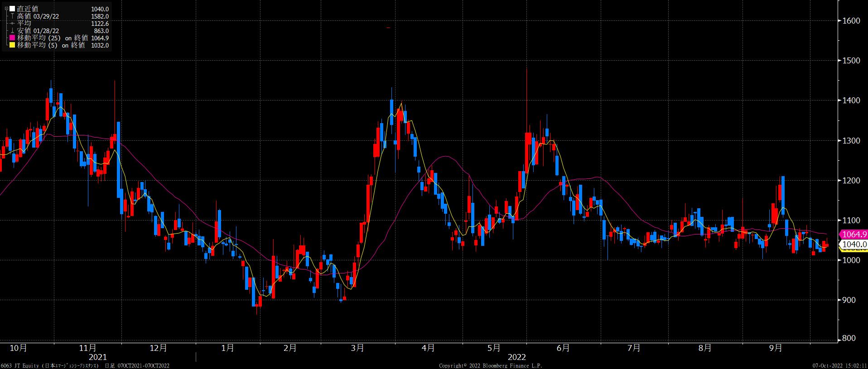Screen dimensions: 868x369
Task: Click the 9月 label on the time axis
Action: (x=776, y=348)
